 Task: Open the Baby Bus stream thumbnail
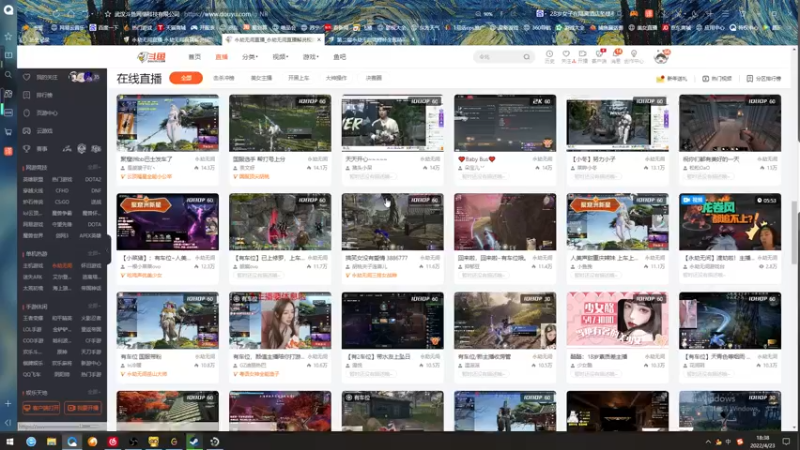click(x=505, y=123)
